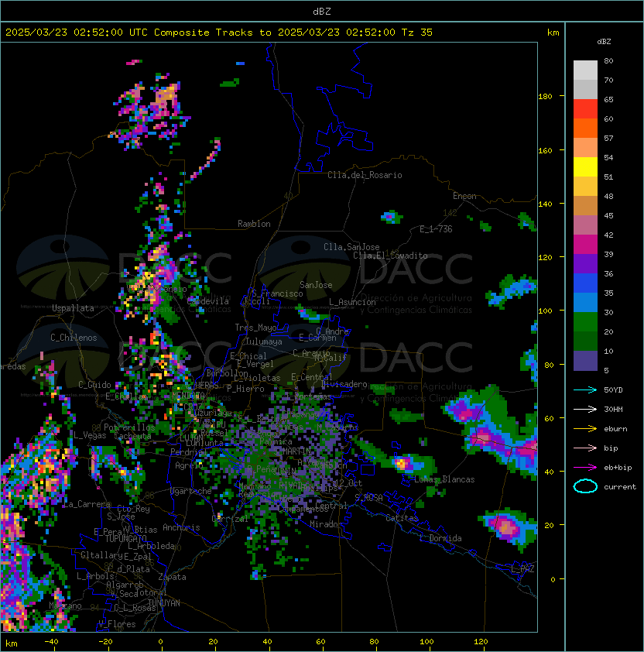Click the '57' label on the dBZ scale
644x652 pixels.
pos(608,138)
